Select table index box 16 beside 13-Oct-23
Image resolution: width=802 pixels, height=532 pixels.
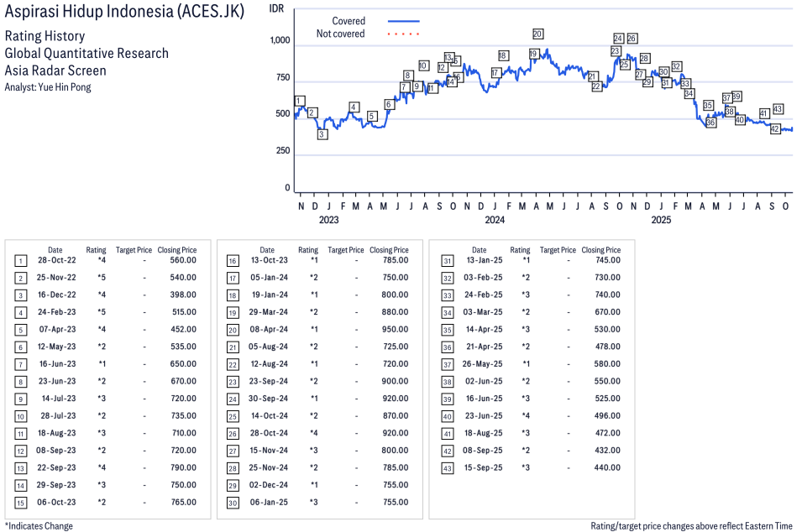click(233, 260)
